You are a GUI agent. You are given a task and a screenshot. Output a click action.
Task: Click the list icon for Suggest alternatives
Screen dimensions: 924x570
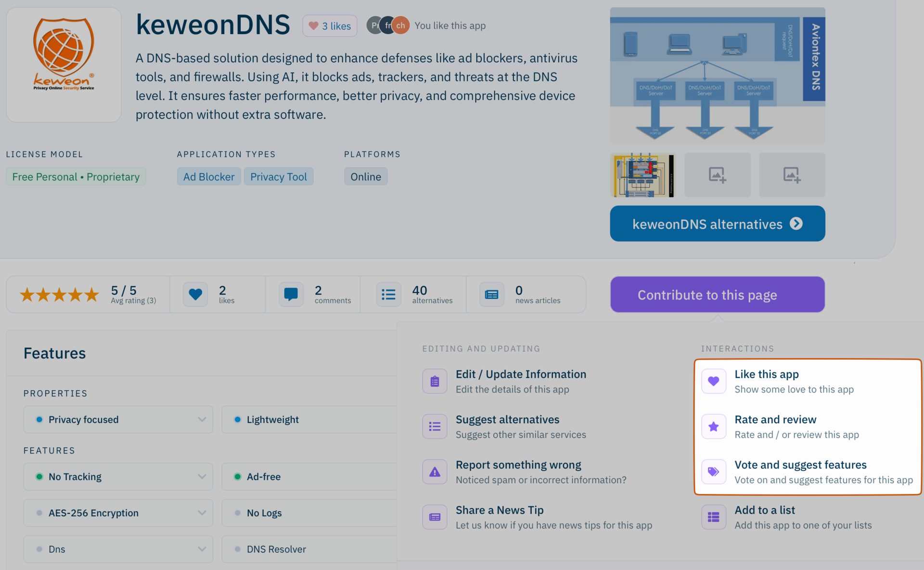435,427
